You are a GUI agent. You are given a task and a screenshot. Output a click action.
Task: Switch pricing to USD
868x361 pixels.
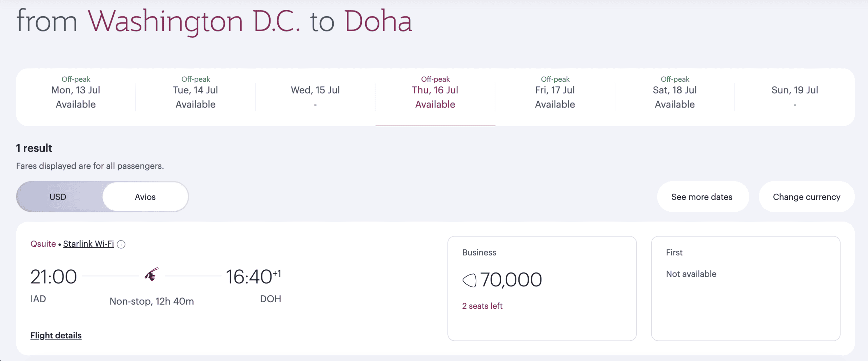click(x=58, y=196)
